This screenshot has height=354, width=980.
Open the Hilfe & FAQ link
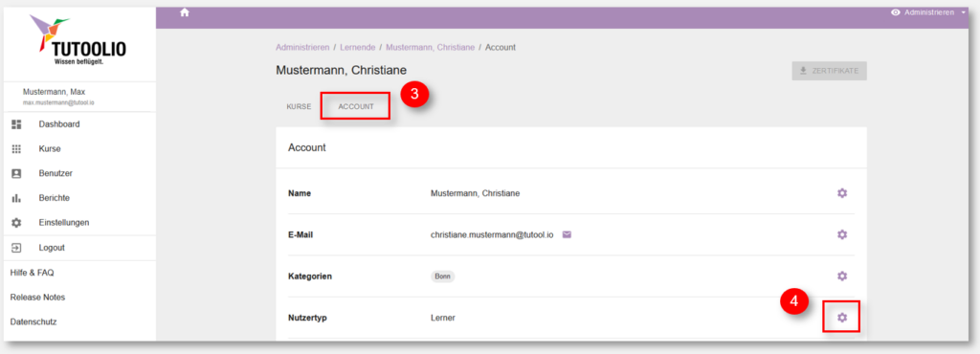(32, 273)
